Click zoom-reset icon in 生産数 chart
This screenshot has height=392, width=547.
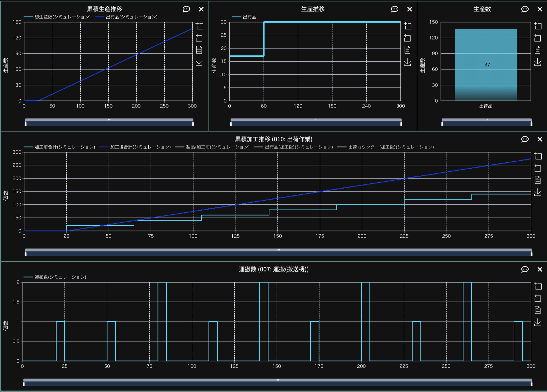[537, 38]
